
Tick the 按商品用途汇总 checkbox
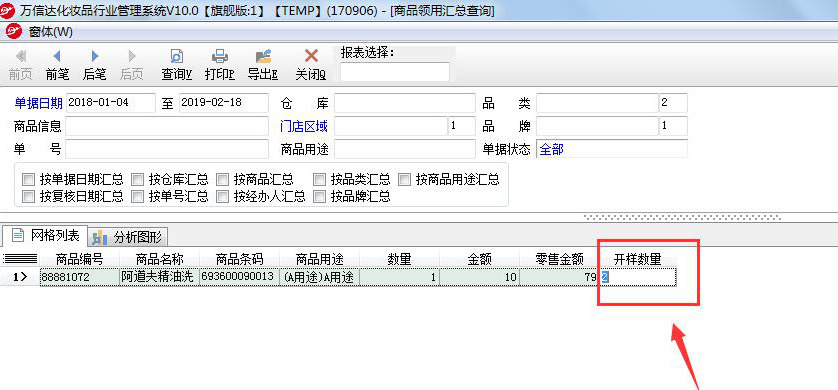[x=405, y=179]
